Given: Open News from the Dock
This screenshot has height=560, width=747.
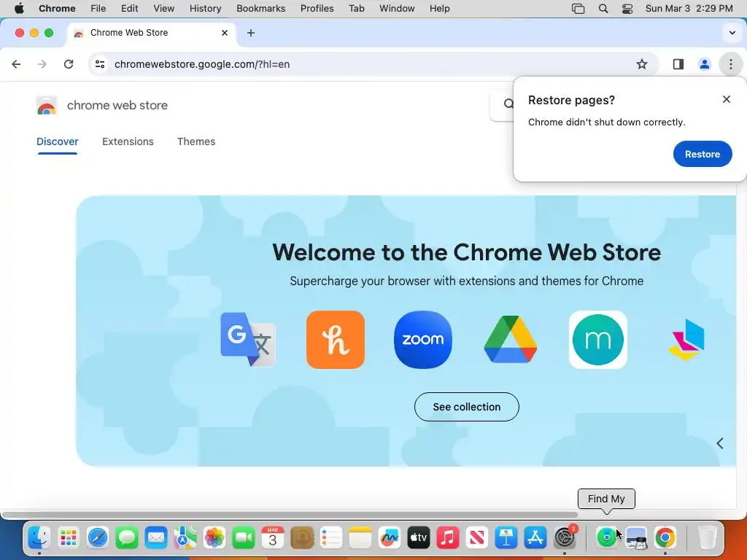Looking at the screenshot, I should click(x=477, y=538).
